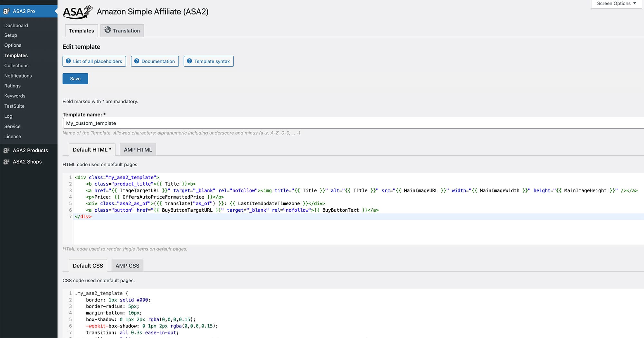644x338 pixels.
Task: Open Dashboard in the sidebar
Action: (x=16, y=25)
